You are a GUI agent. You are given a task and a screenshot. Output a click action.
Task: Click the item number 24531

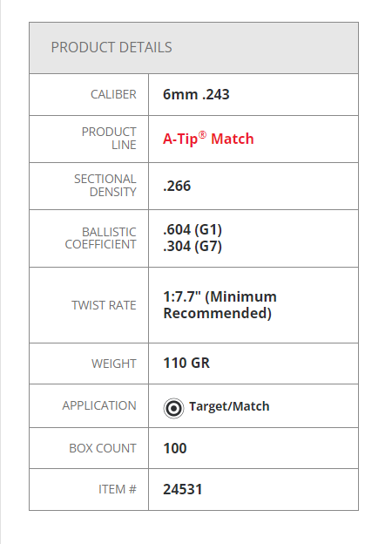pos(183,490)
